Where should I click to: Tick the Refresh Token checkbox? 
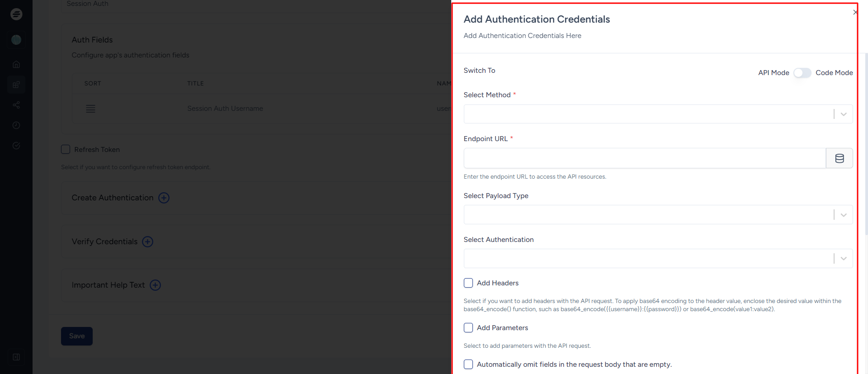[66, 150]
